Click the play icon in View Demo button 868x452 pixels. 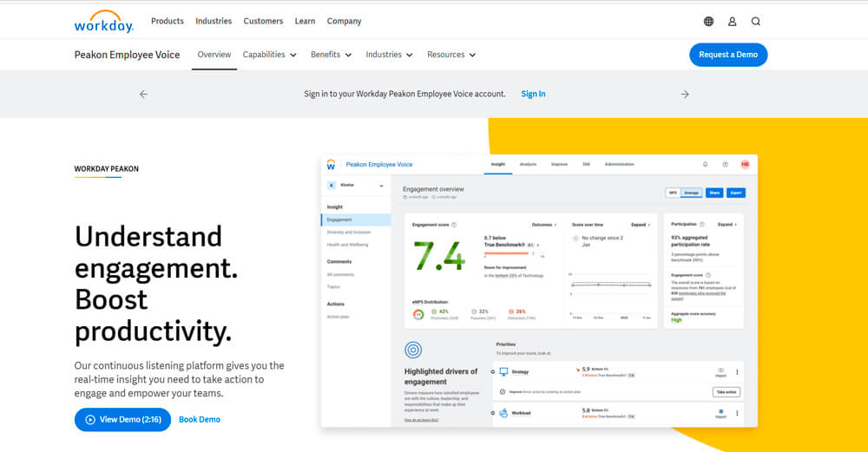click(90, 420)
